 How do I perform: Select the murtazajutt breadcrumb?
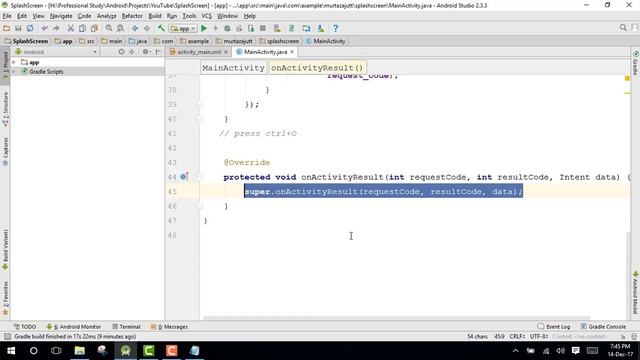pyautogui.click(x=234, y=41)
